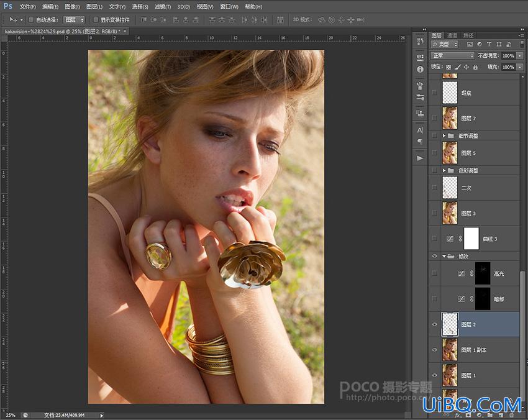Filter layers by type layer icon
Viewport: 528px width, 420px height.
[x=489, y=44]
